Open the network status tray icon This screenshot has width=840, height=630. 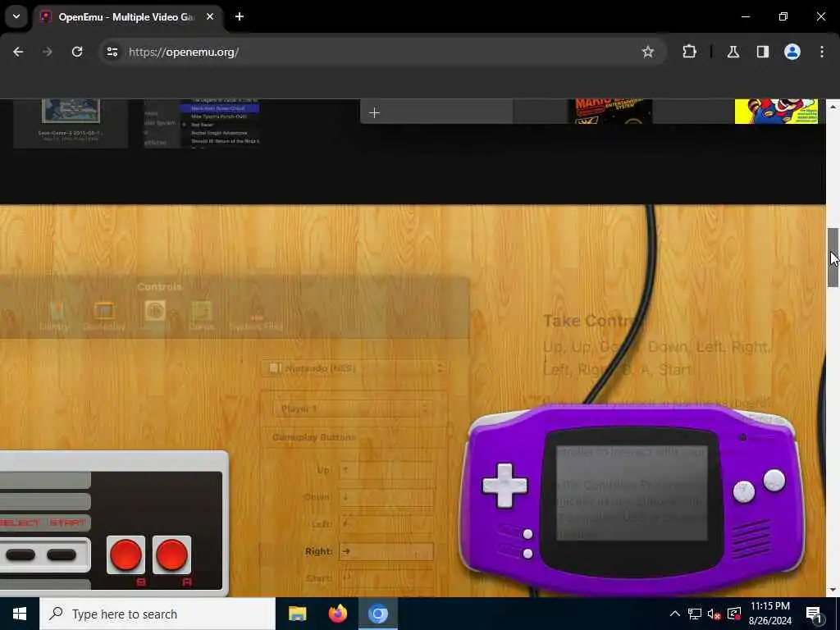pyautogui.click(x=694, y=614)
